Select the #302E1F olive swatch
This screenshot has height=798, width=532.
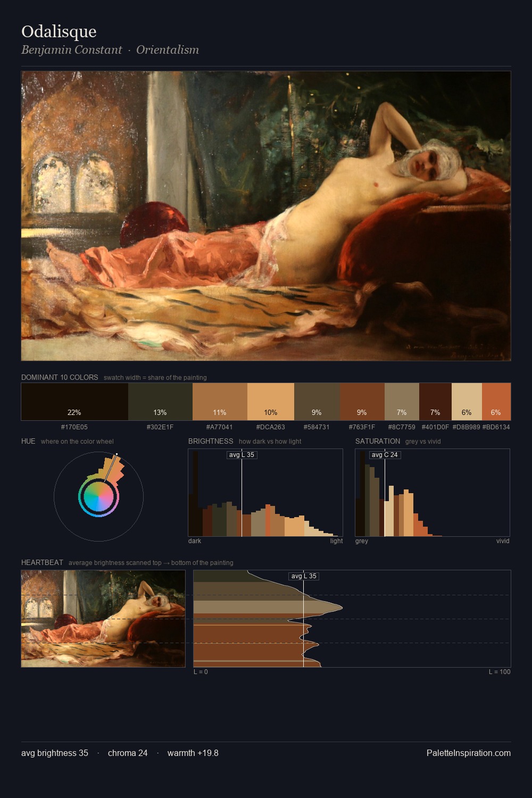[x=160, y=402]
